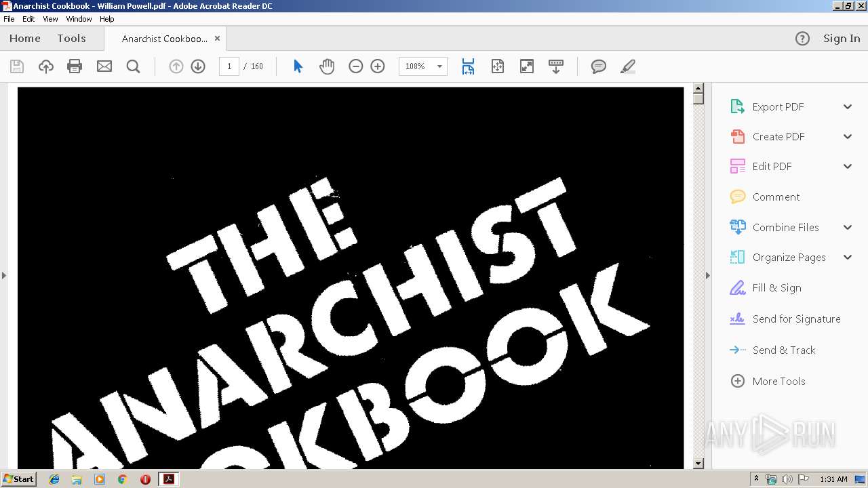Click the Send file by email icon
This screenshot has height=488, width=868.
104,66
